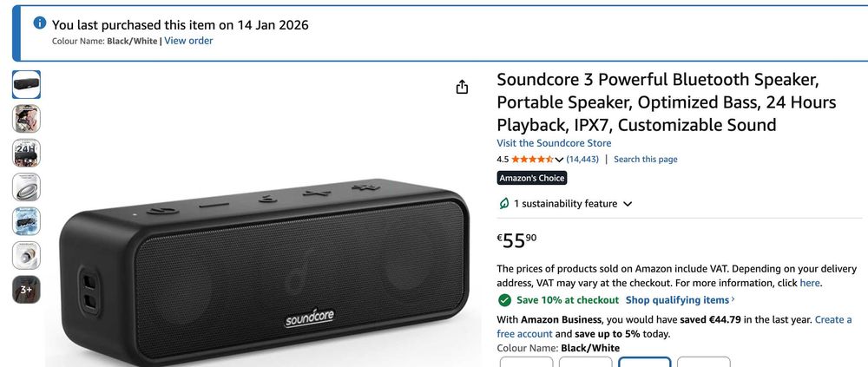868x367 pixels.
Task: Open the 14,443 ratings link
Action: pyautogui.click(x=582, y=160)
